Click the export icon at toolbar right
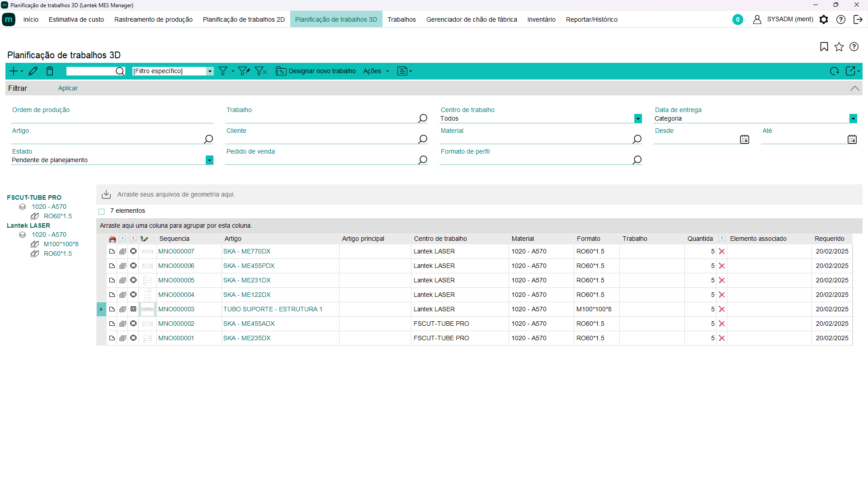This screenshot has width=868, height=488. tap(850, 71)
